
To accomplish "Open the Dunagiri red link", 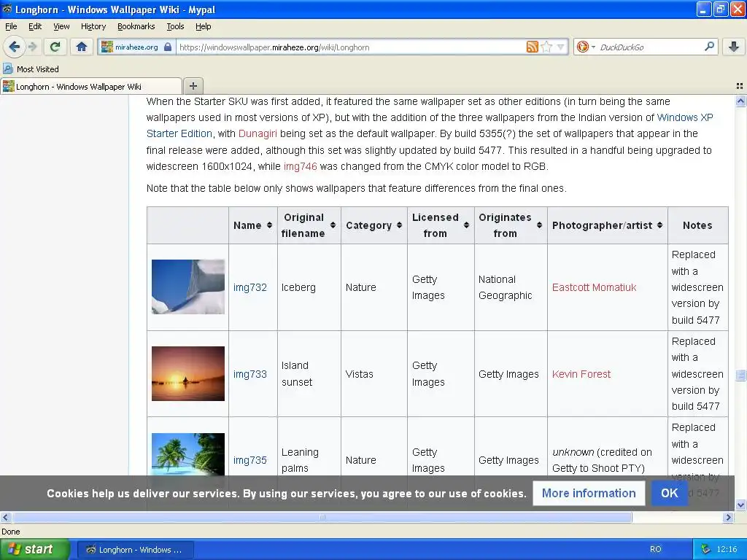I will [258, 133].
